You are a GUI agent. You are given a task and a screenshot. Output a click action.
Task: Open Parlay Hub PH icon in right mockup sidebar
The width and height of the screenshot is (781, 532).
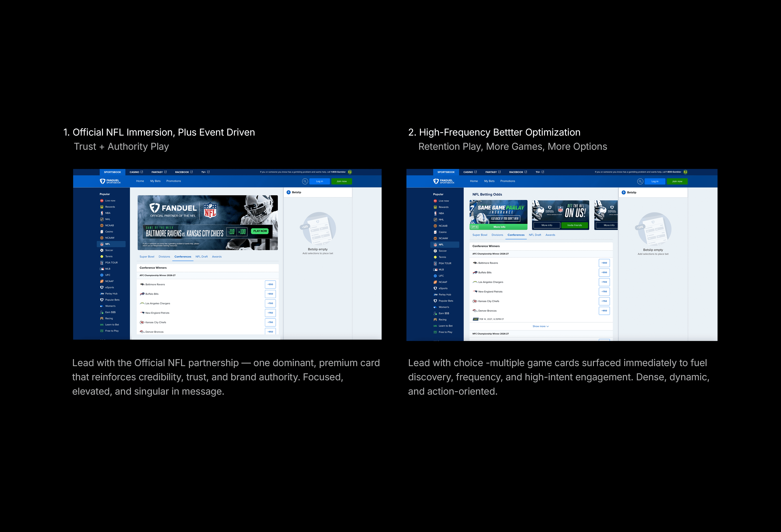coord(436,295)
